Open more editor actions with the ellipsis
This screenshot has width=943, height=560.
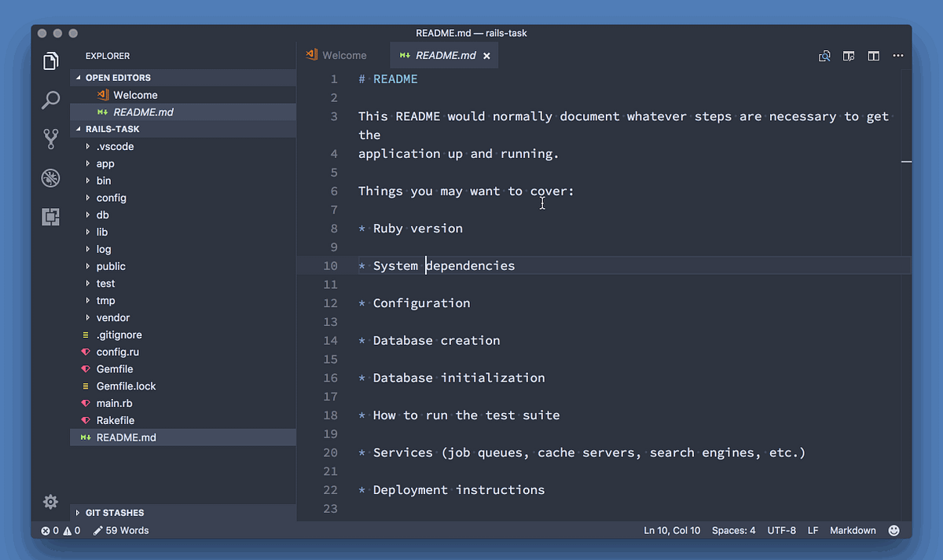898,56
